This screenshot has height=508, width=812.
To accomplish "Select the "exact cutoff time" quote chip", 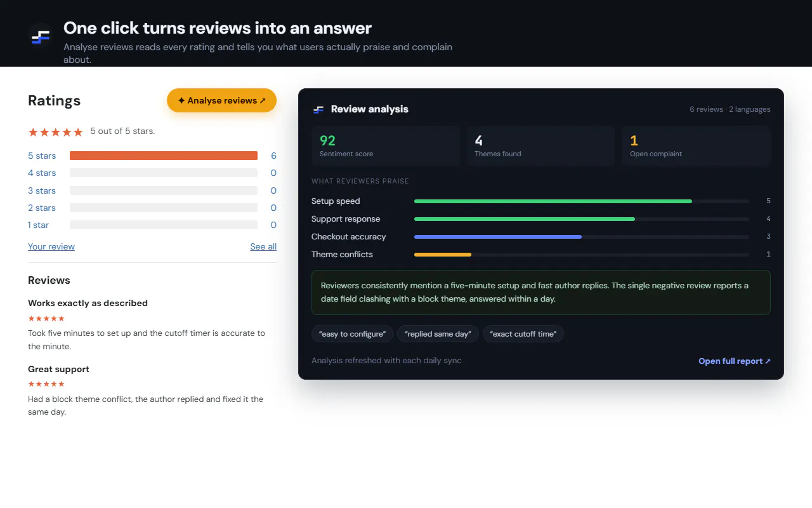I will [x=523, y=334].
